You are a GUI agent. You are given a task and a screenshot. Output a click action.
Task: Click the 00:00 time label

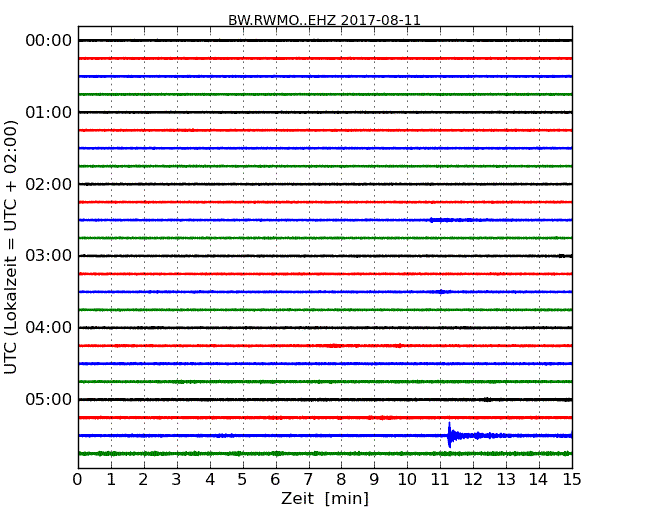49,41
